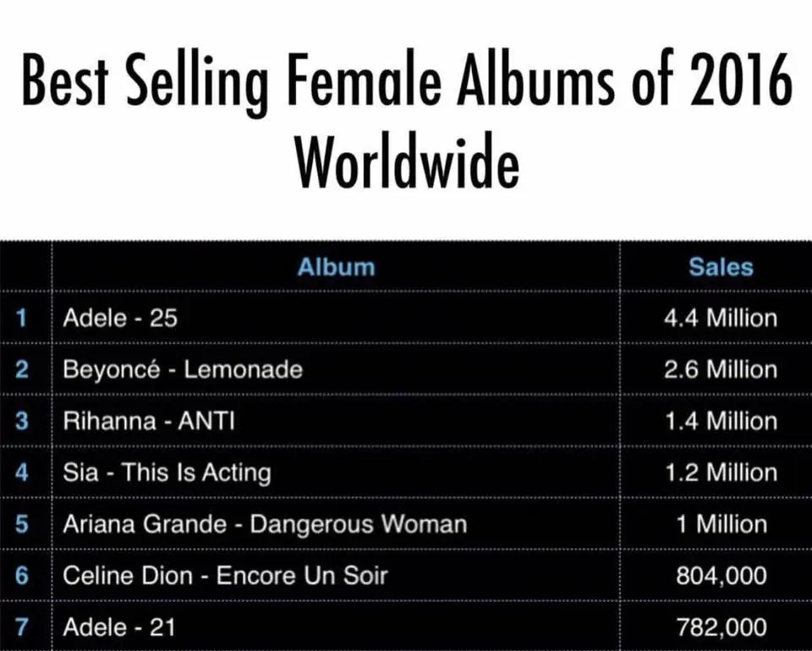Click the Album column header
This screenshot has width=812, height=651.
[336, 267]
